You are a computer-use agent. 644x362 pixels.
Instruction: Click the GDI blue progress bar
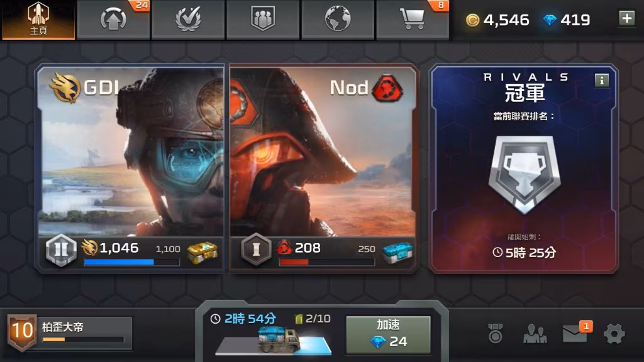tap(131, 262)
